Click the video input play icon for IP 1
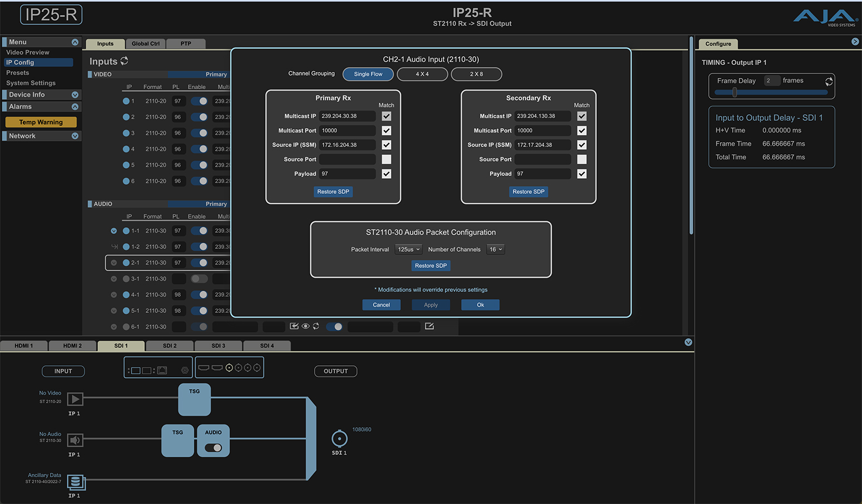The height and width of the screenshot is (504, 862). 75,399
